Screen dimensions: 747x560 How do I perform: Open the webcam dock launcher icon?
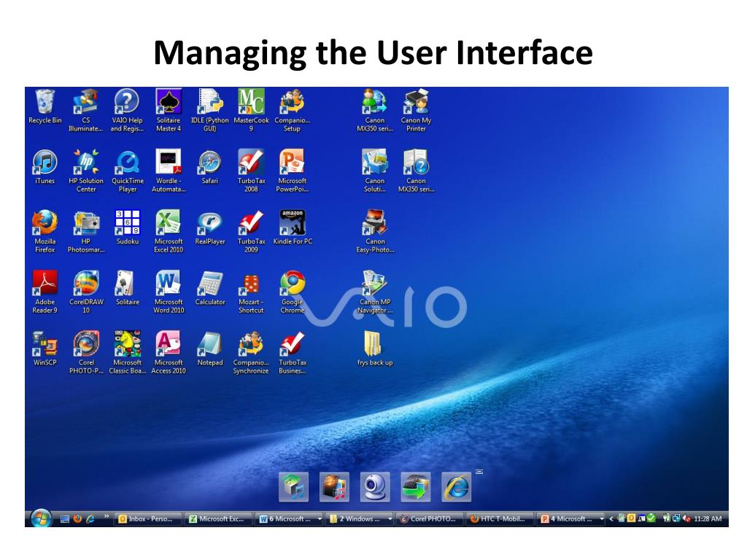tap(375, 486)
